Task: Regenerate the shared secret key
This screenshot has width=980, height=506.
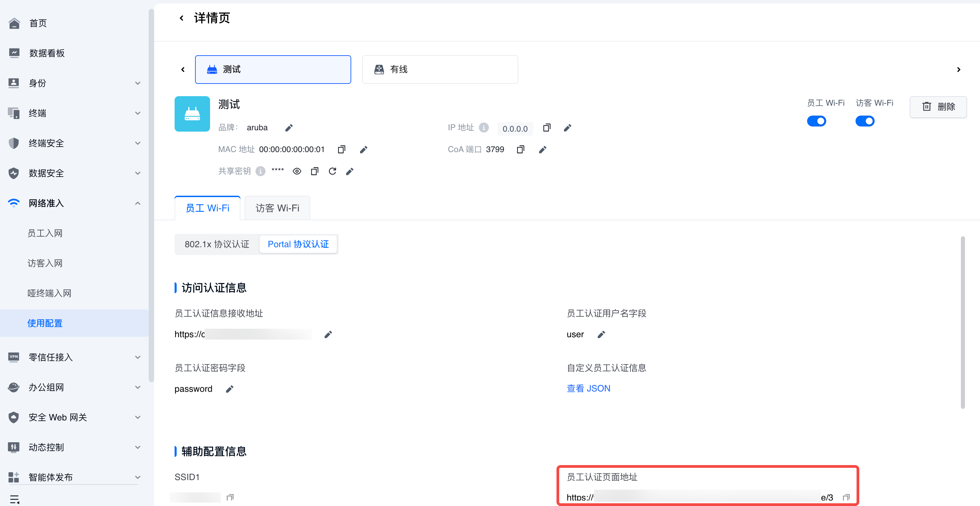Action: tap(332, 171)
